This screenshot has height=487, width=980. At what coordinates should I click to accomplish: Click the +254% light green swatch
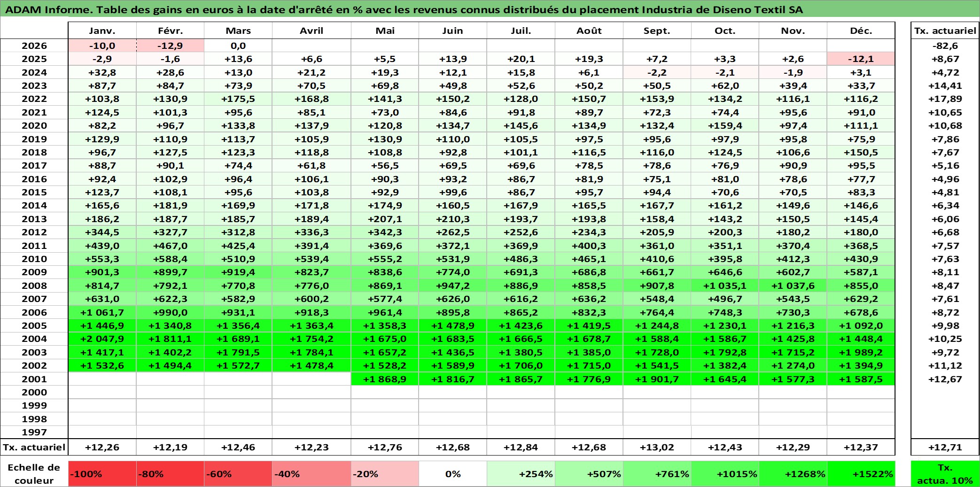[521, 474]
